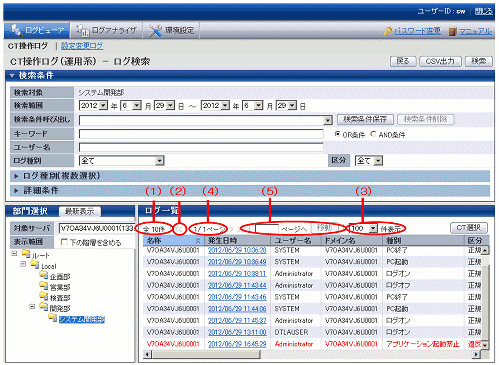Switch to the 設定変更ログ tab
The height and width of the screenshot is (365, 499).
82,46
